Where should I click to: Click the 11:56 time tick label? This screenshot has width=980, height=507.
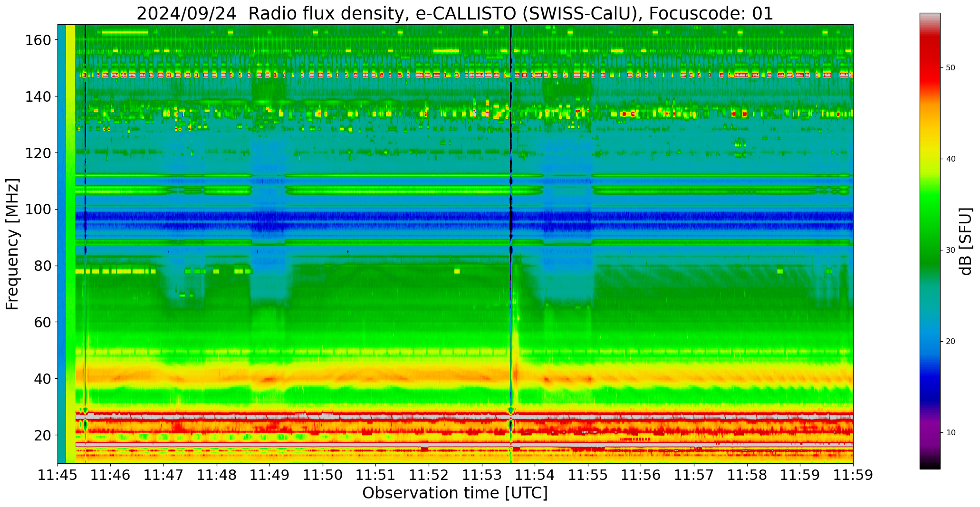click(x=641, y=475)
